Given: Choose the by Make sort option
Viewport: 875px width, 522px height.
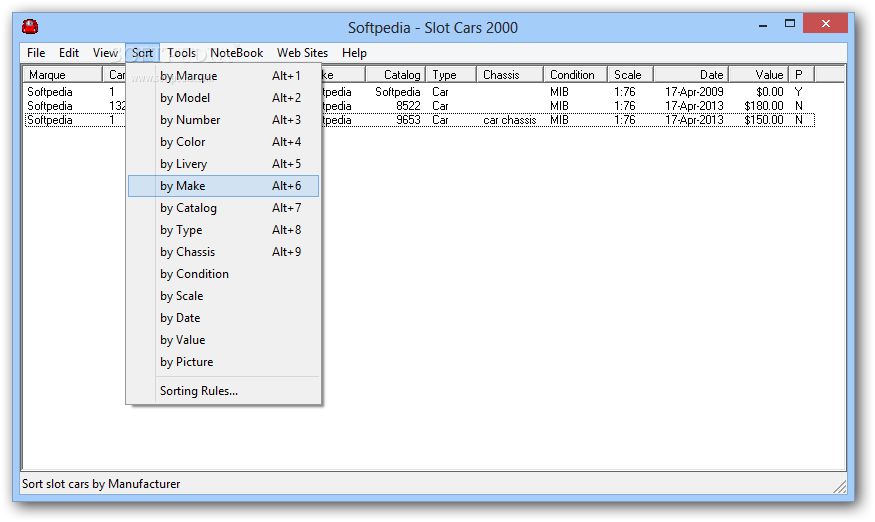Looking at the screenshot, I should pyautogui.click(x=223, y=186).
